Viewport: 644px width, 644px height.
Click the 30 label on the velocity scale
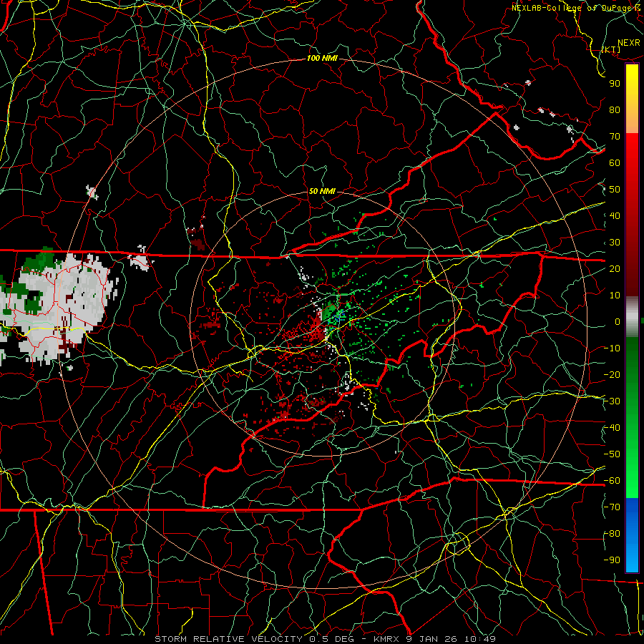pyautogui.click(x=615, y=243)
